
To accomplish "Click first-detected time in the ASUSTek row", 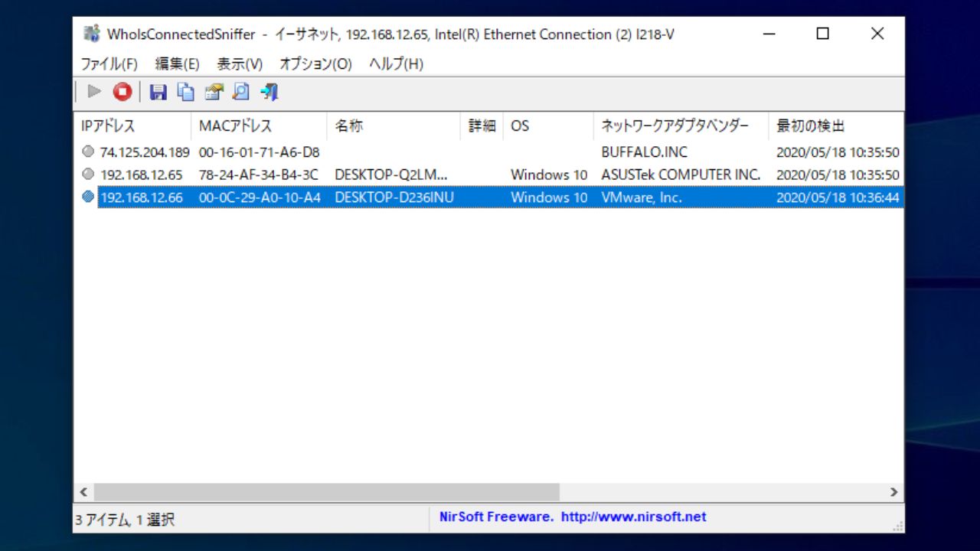I will pyautogui.click(x=838, y=174).
